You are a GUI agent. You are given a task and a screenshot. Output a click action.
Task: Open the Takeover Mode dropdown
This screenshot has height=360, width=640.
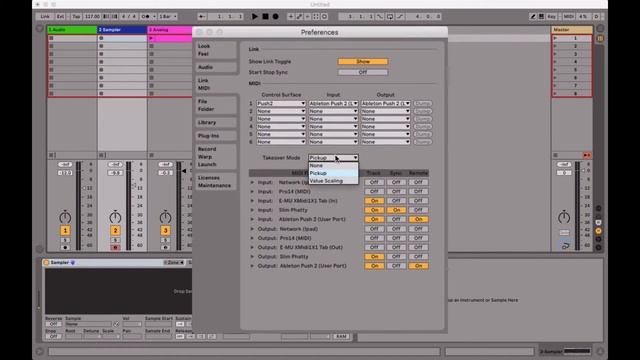[x=333, y=158]
